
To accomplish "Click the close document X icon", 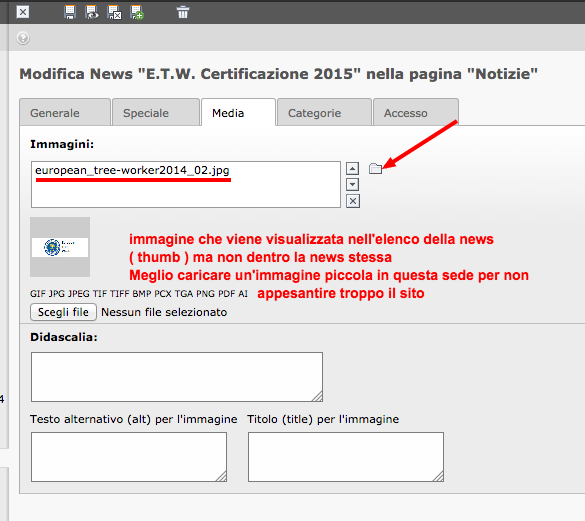I will tap(23, 12).
